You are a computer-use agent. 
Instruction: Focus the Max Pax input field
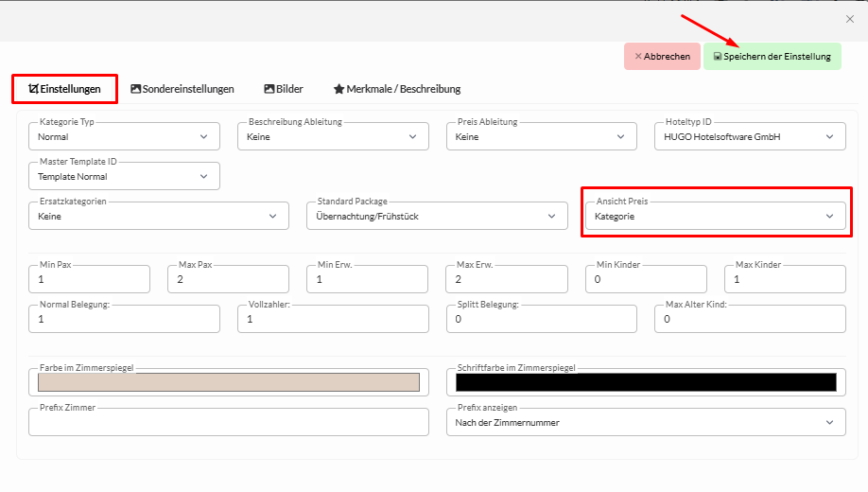point(228,280)
